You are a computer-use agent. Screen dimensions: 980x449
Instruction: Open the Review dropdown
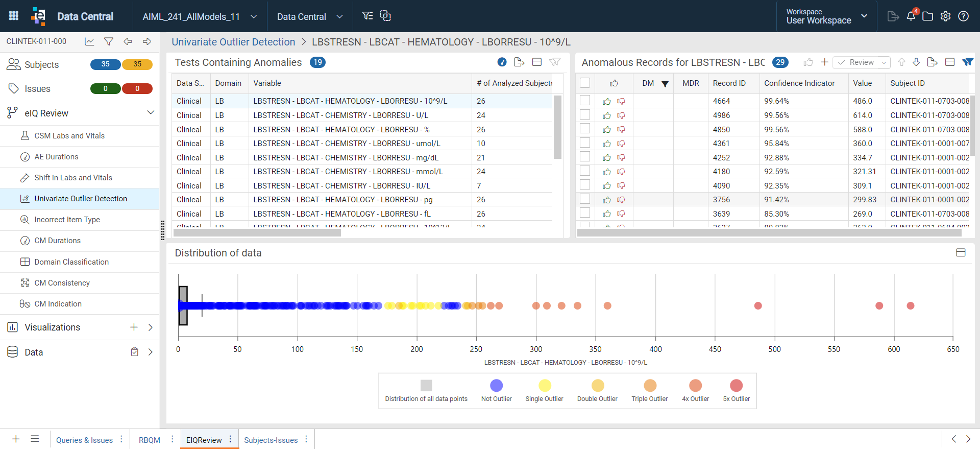pyautogui.click(x=862, y=62)
